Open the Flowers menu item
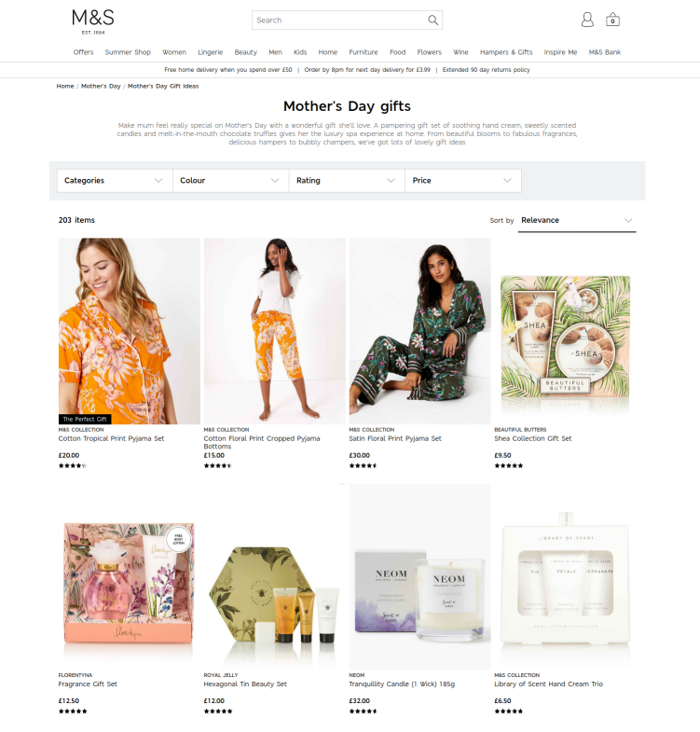 (x=430, y=52)
